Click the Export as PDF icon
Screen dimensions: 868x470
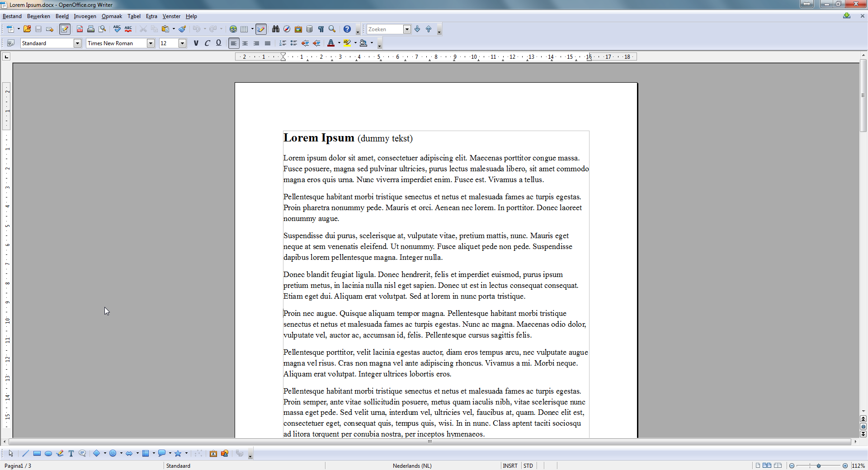click(80, 29)
